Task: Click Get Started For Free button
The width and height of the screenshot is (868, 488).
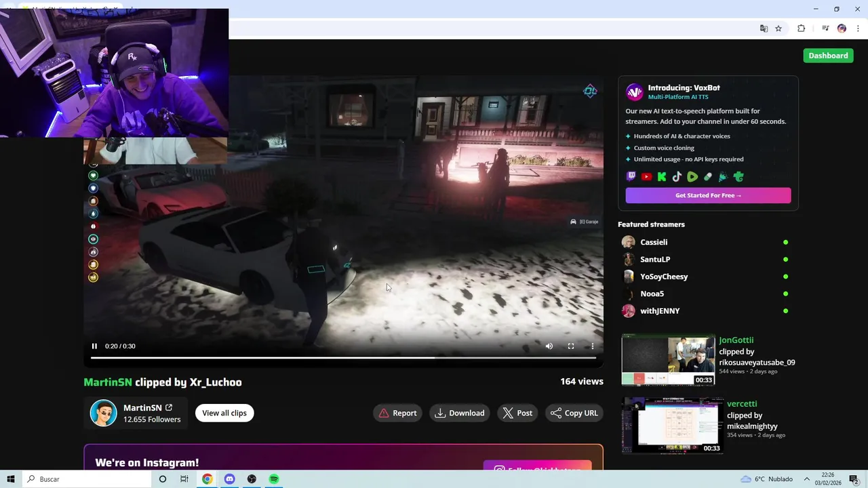Action: (708, 195)
